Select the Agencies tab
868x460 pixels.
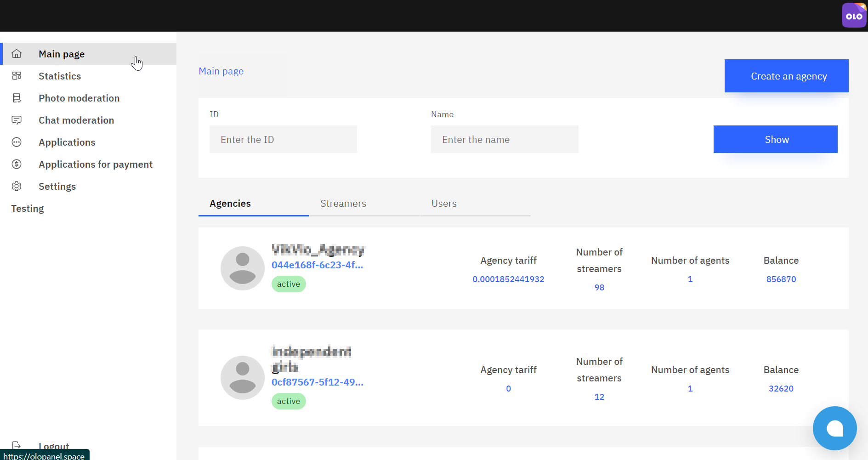(x=230, y=203)
